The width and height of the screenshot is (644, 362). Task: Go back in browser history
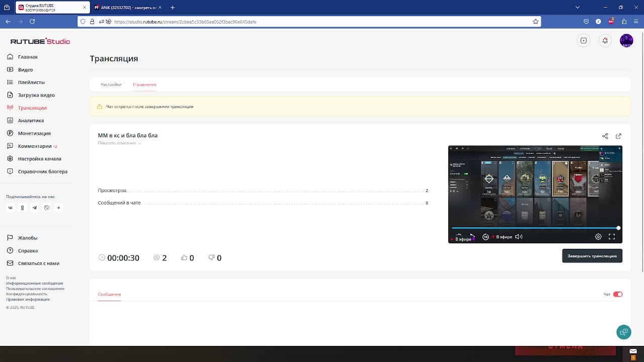point(8,22)
